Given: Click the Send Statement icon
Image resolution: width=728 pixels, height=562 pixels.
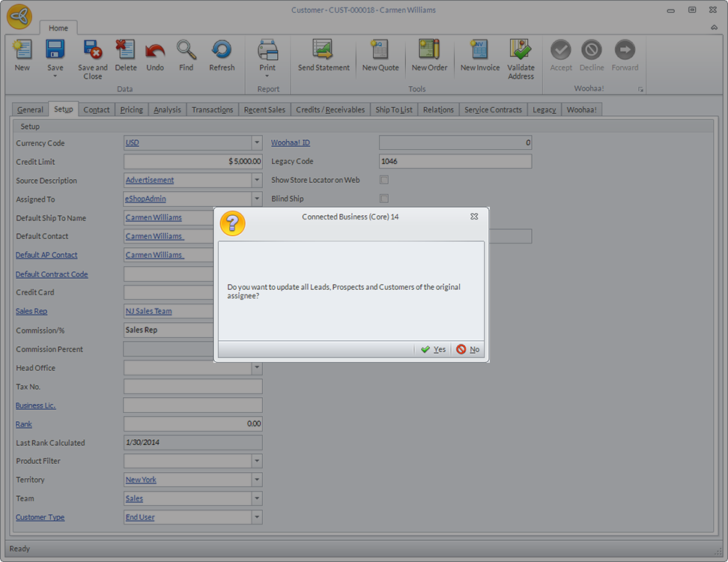Looking at the screenshot, I should tap(324, 51).
